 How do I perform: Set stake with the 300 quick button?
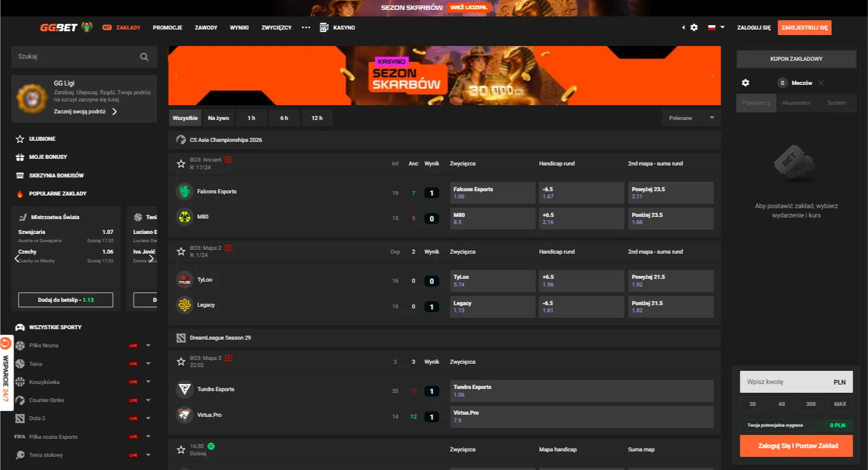811,404
